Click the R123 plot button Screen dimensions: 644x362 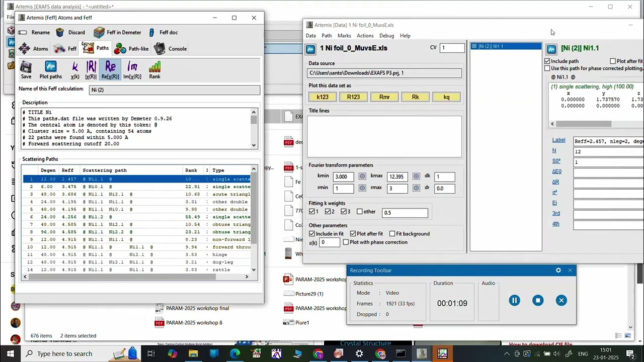tap(353, 97)
